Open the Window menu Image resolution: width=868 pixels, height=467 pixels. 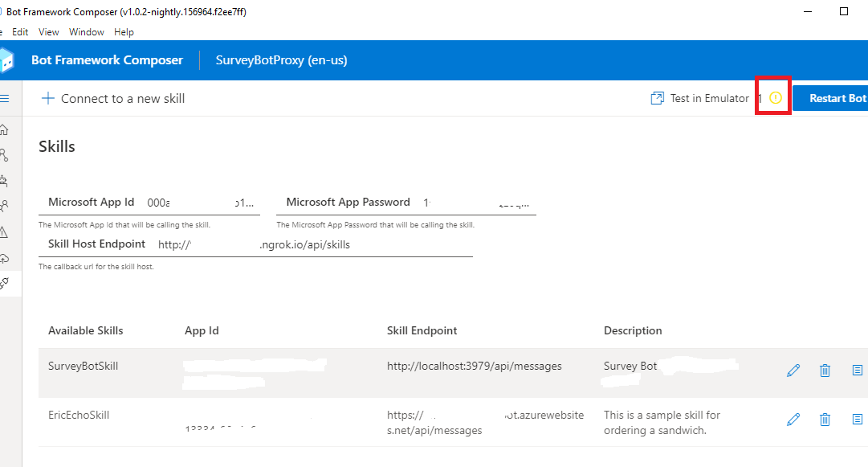click(87, 32)
